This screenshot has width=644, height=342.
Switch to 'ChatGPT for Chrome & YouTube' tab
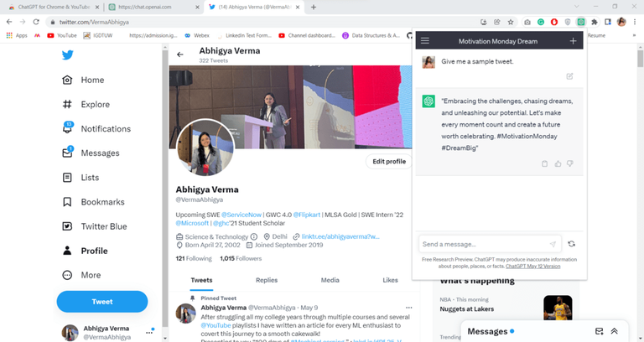pos(54,7)
